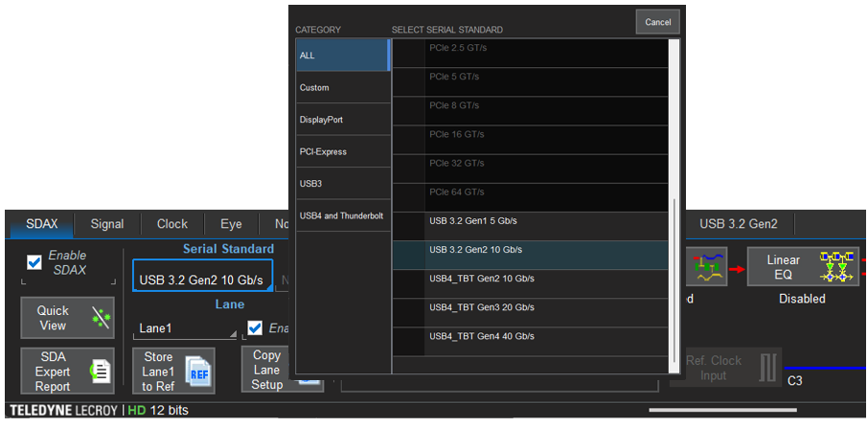The height and width of the screenshot is (427, 868).
Task: Select USB4_TBT Gen3 20 Gb/s standard
Action: click(530, 312)
